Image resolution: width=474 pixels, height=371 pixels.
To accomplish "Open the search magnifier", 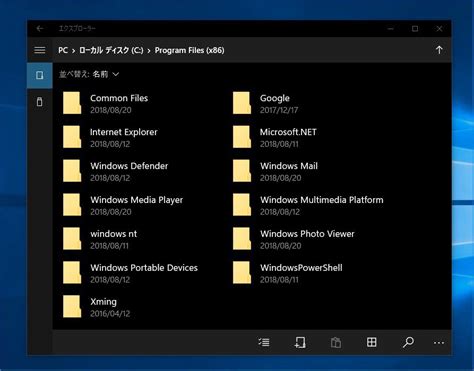I will [408, 342].
